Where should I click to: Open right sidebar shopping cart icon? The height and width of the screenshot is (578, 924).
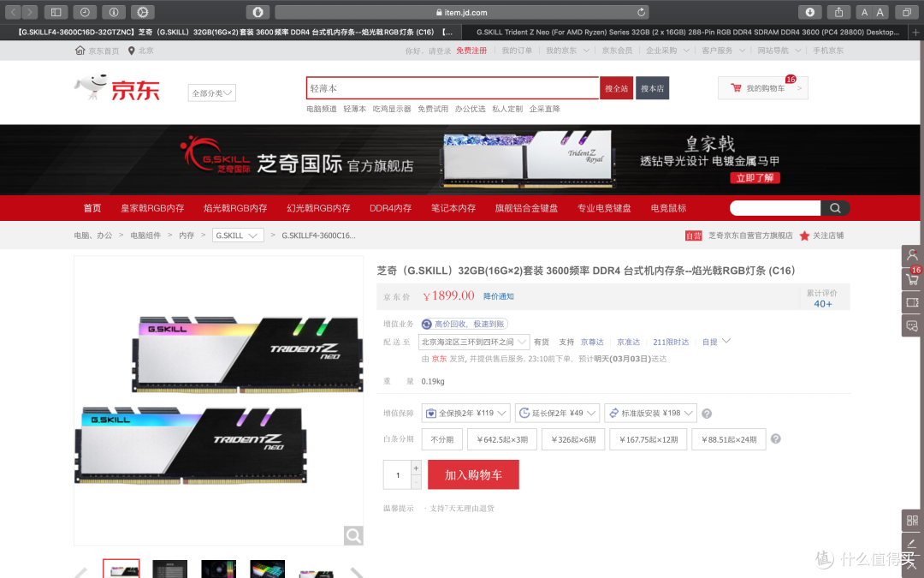[x=912, y=279]
